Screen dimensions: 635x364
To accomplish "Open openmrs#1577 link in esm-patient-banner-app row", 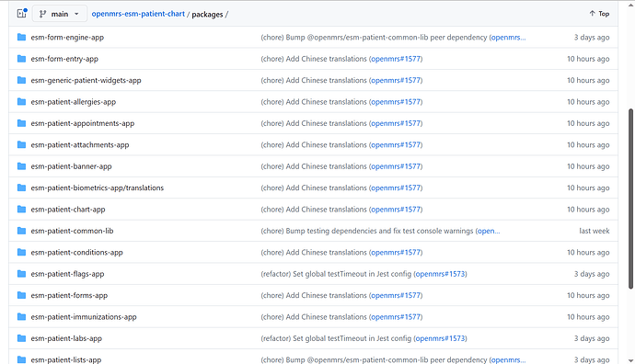I will 396,166.
